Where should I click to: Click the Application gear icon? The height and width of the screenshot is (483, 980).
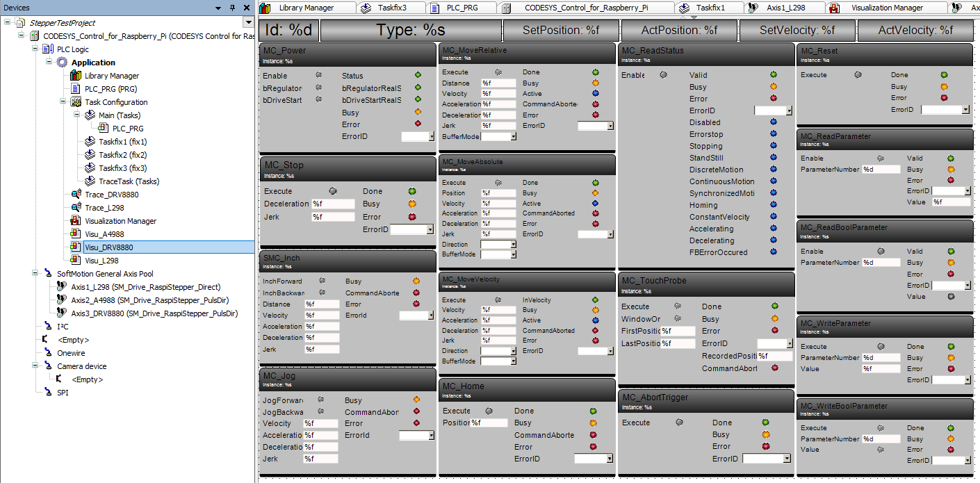pos(62,63)
